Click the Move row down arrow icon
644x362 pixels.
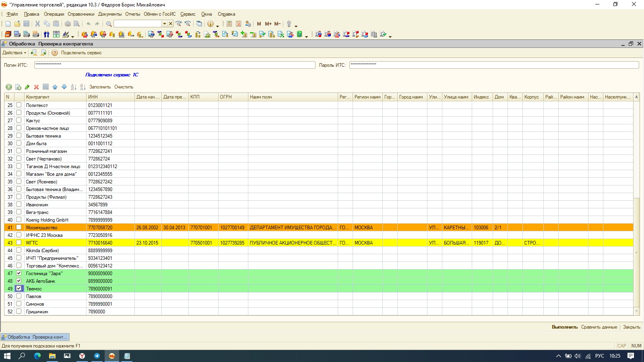pyautogui.click(x=64, y=87)
